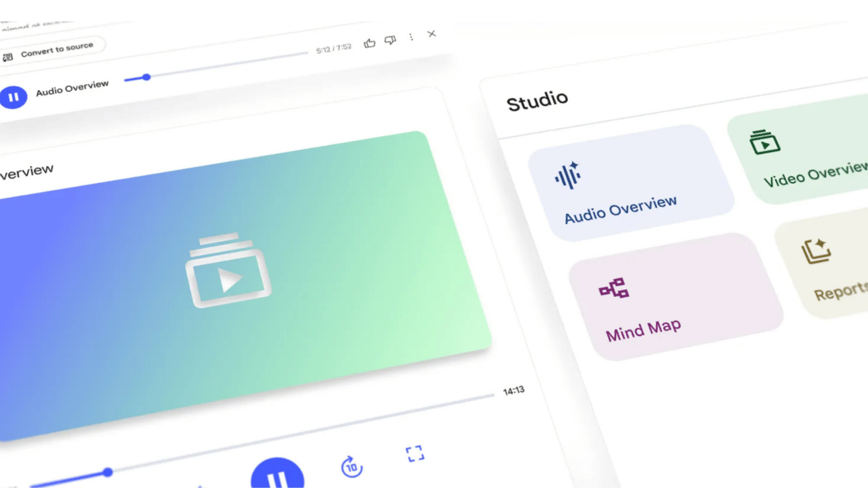Enter fullscreen mode for the video

coord(415,454)
